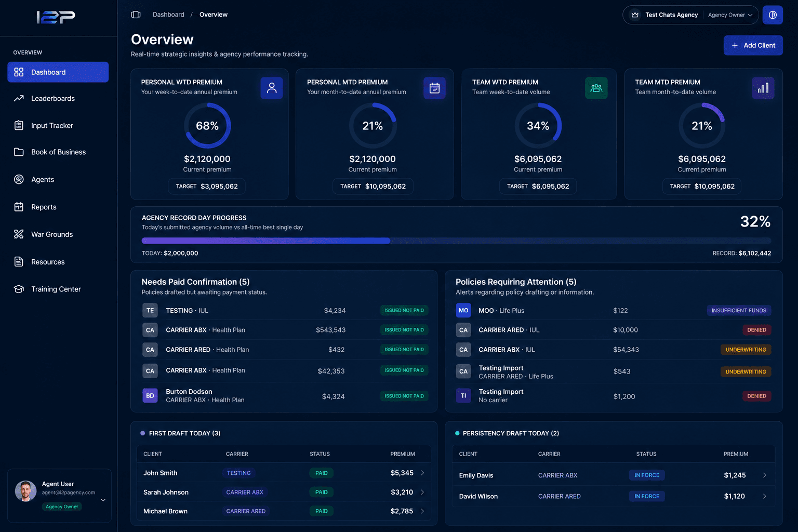
Task: Click the Book of Business folder icon
Action: pos(19,152)
